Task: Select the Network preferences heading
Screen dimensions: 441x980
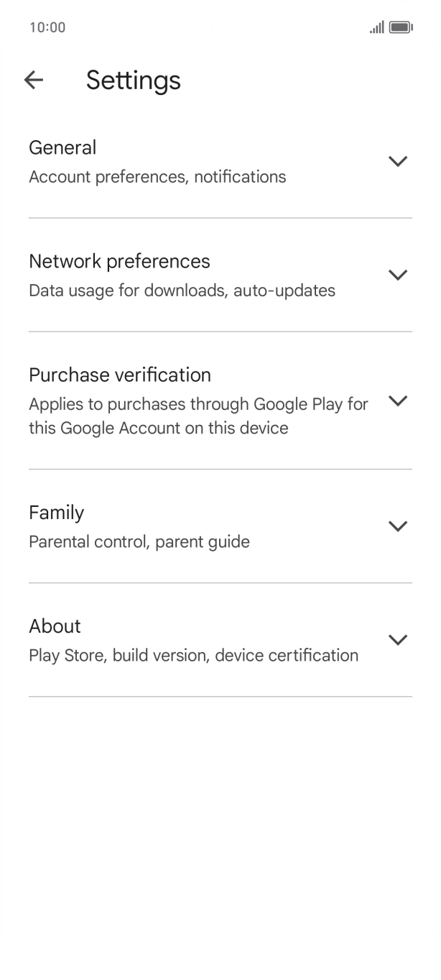Action: click(x=119, y=261)
